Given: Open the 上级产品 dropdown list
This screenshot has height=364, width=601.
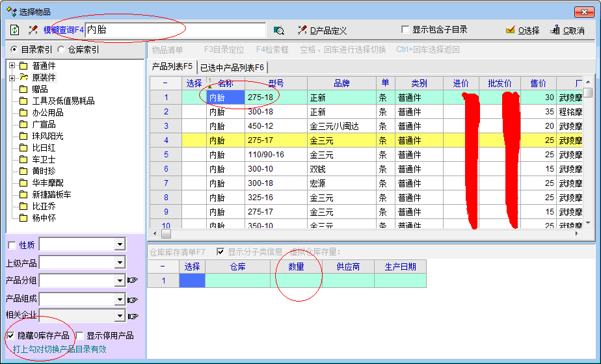Looking at the screenshot, I should point(119,263).
